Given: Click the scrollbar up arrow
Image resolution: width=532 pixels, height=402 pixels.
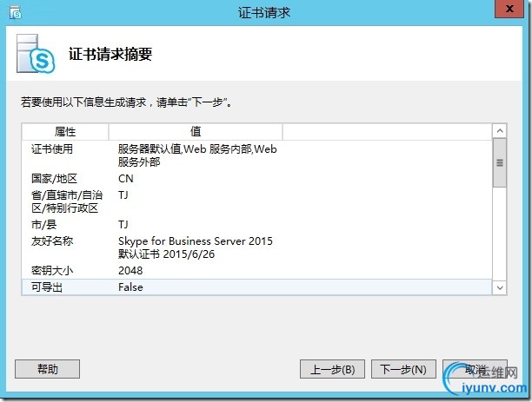Looking at the screenshot, I should click(500, 131).
